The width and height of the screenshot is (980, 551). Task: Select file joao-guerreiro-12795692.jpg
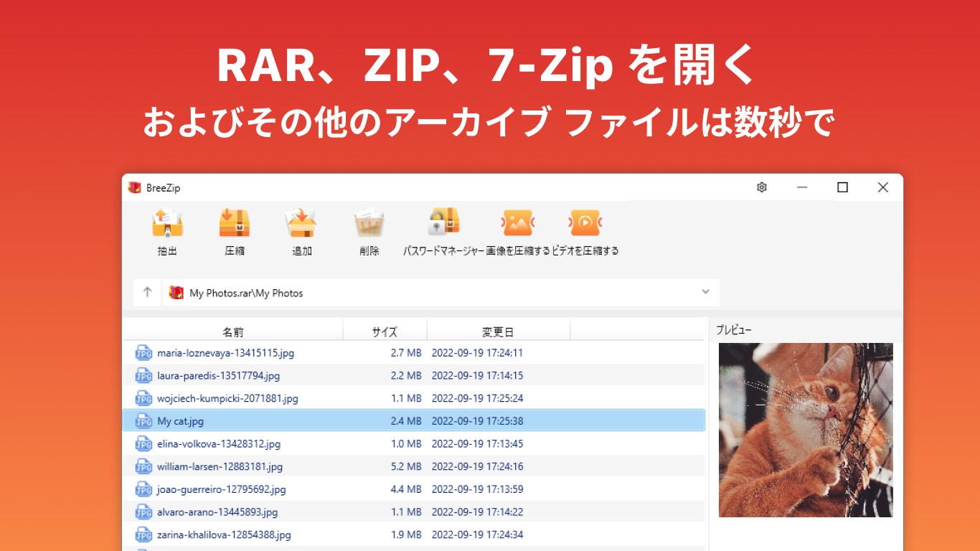pos(222,489)
